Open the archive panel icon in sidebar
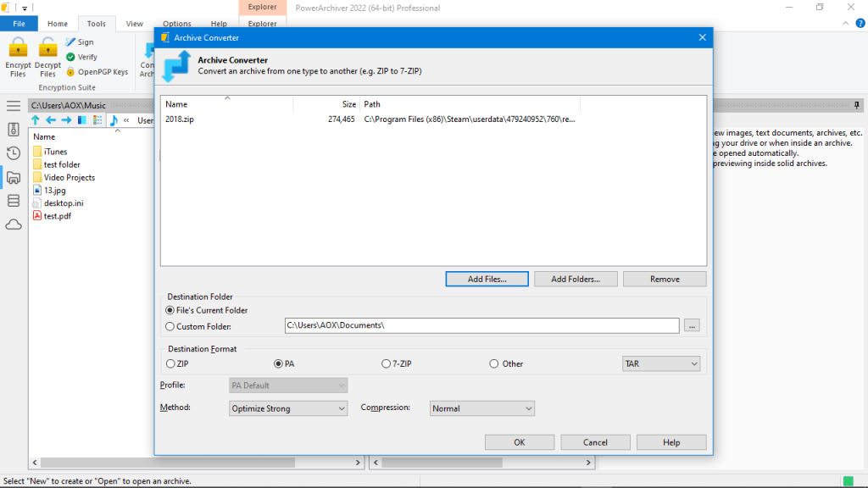Screen dimensions: 868x488 pos(14,130)
